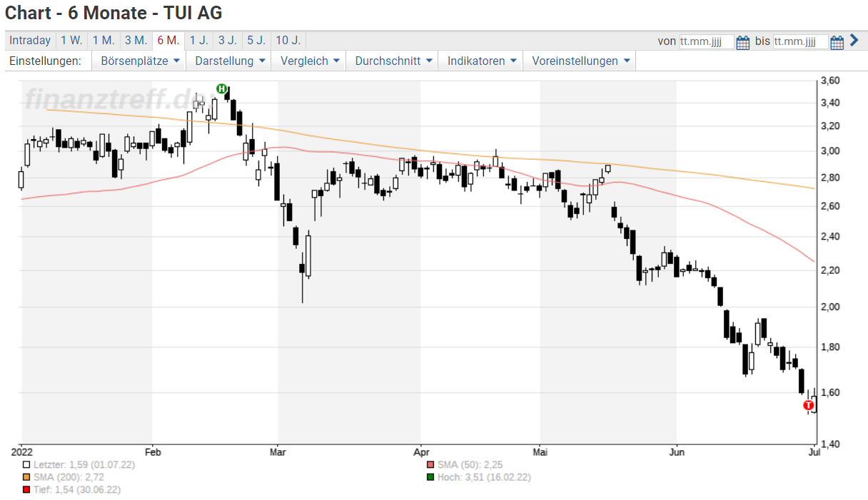Click the orange SMA (200) legend swatch
This screenshot has width=868, height=500.
pyautogui.click(x=26, y=476)
